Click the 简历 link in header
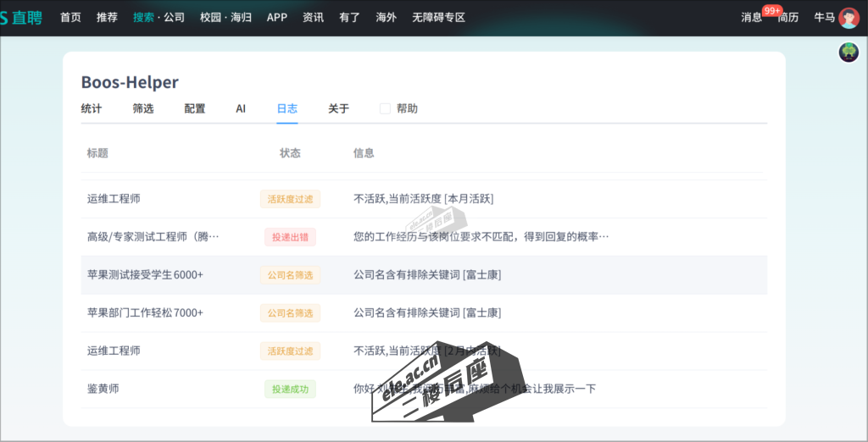The width and height of the screenshot is (868, 442). [x=788, y=18]
